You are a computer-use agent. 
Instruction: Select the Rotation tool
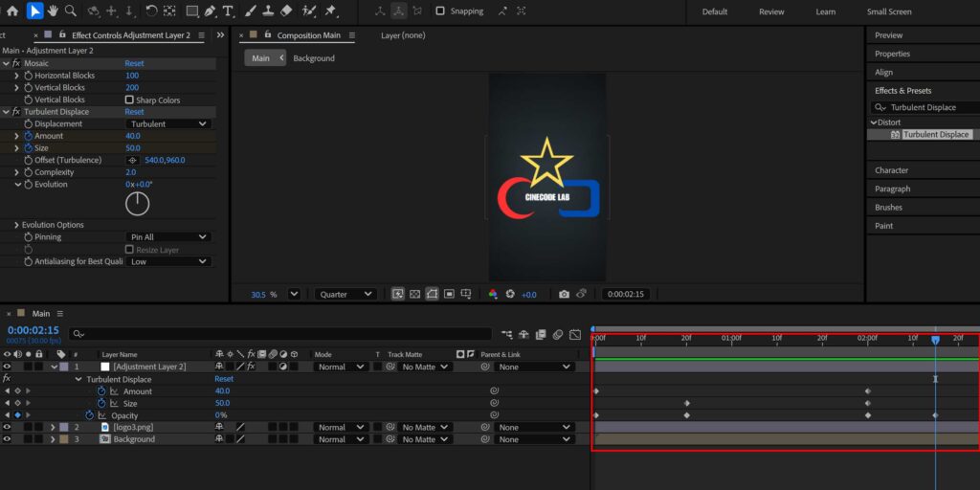[x=151, y=11]
